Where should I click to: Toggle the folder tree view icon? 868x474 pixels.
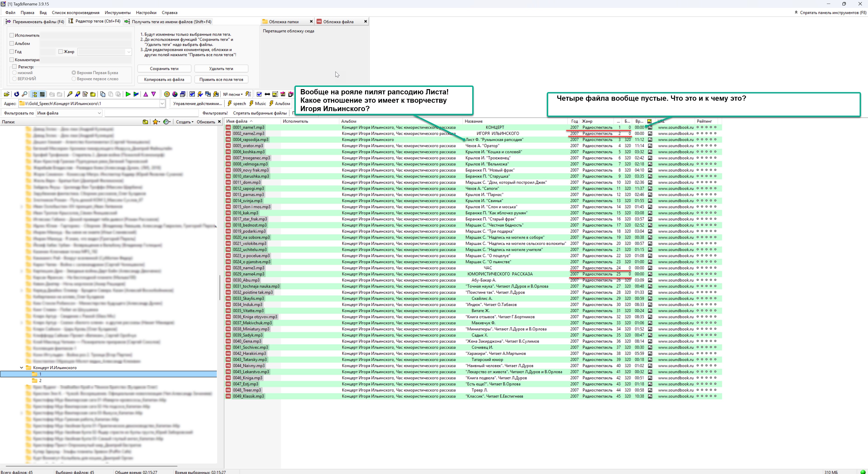[34, 94]
